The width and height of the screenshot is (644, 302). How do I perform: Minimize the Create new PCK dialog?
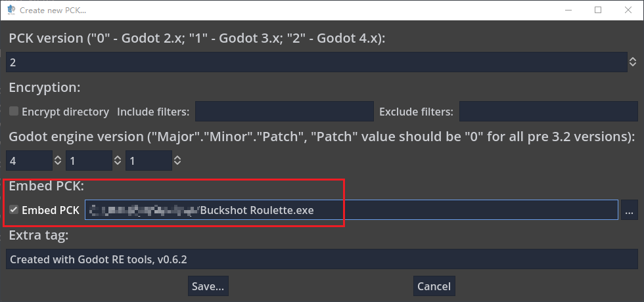568,10
